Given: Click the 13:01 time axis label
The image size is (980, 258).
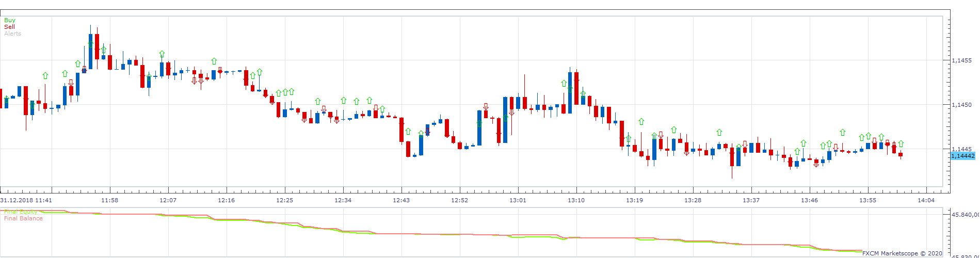Looking at the screenshot, I should click(x=518, y=200).
